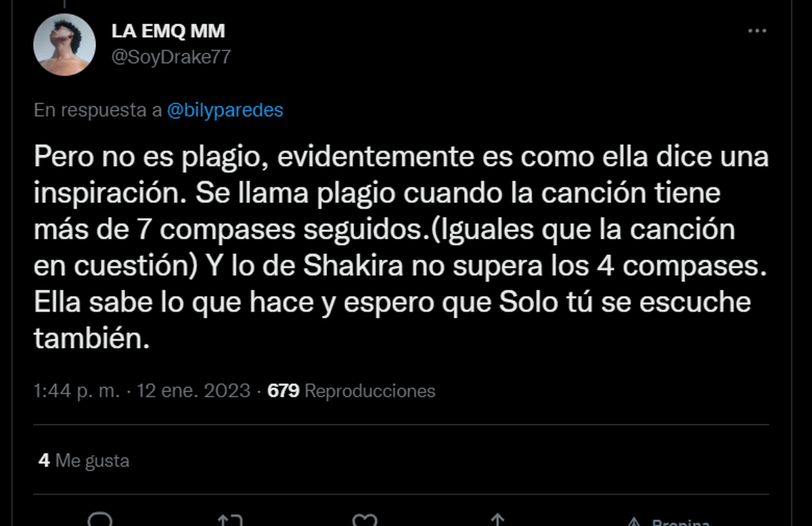Click the word Reproducciones
The width and height of the screenshot is (812, 526).
click(x=370, y=391)
